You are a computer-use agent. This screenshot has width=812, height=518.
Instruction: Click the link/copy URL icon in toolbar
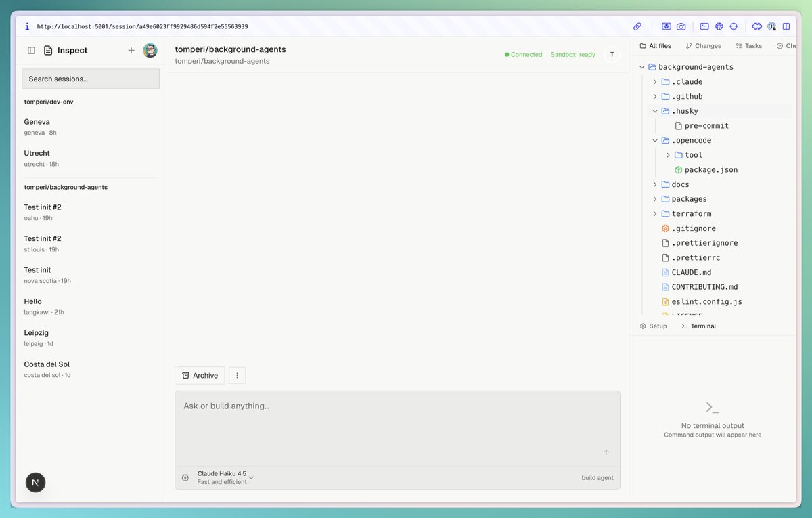pyautogui.click(x=637, y=26)
